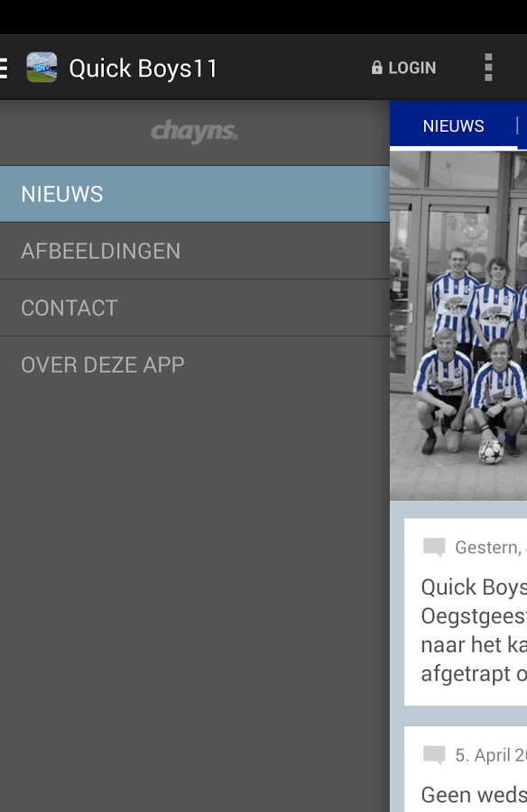Tap the Gestern date label
This screenshot has height=812, width=527.
tap(491, 548)
